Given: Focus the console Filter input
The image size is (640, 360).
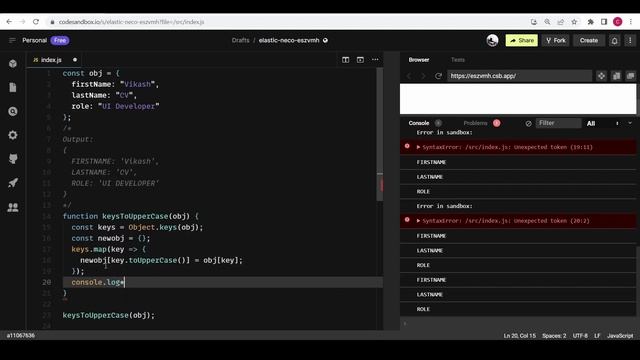Looking at the screenshot, I should [x=558, y=123].
